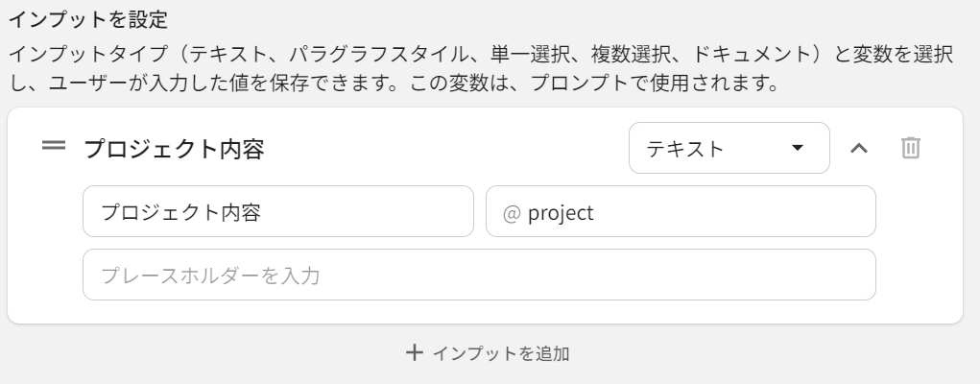The width and height of the screenshot is (980, 384).
Task: Click the first line of the description text
Action: coord(480,55)
